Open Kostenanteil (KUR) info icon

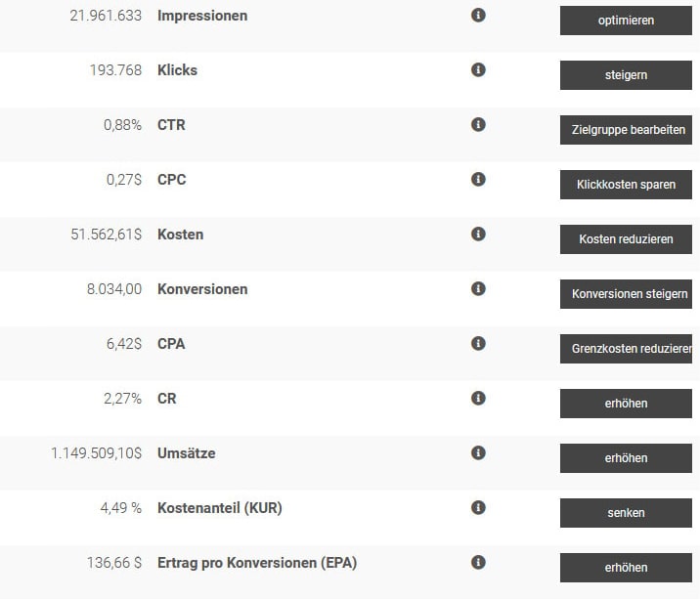pyautogui.click(x=478, y=507)
